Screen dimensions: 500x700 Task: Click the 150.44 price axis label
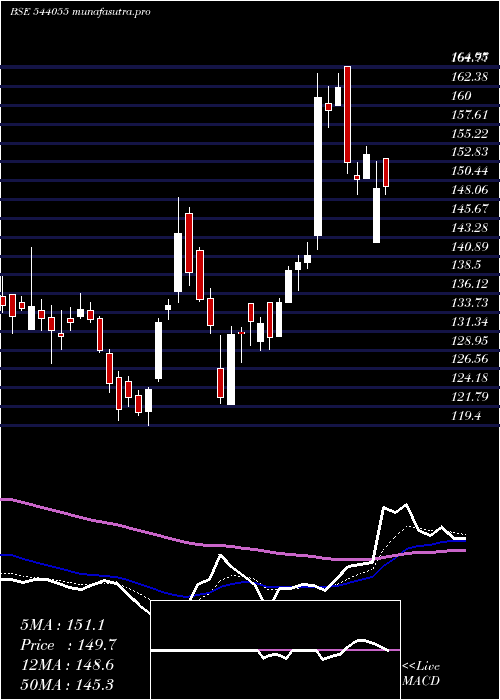pos(469,171)
